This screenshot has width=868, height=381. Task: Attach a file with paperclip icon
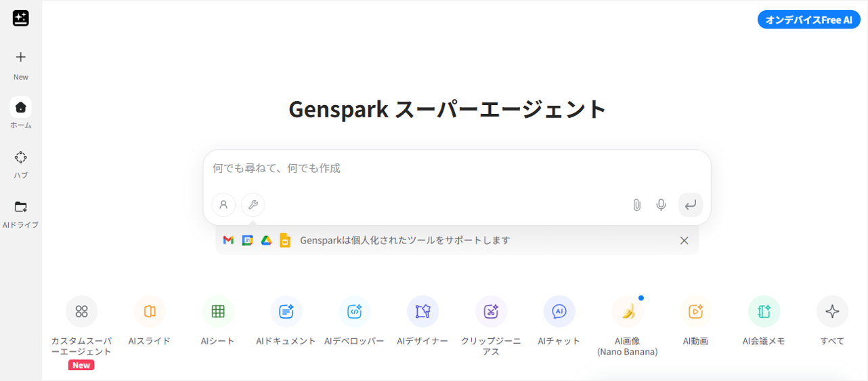coord(636,205)
